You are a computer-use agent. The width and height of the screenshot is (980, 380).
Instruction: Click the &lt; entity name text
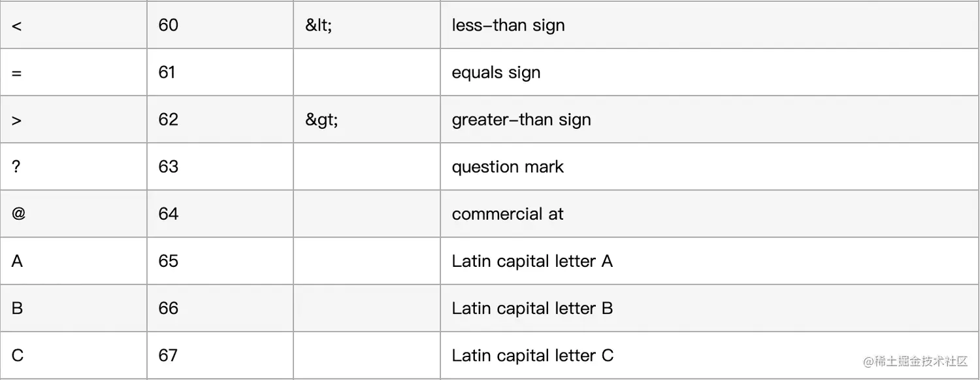tap(318, 26)
